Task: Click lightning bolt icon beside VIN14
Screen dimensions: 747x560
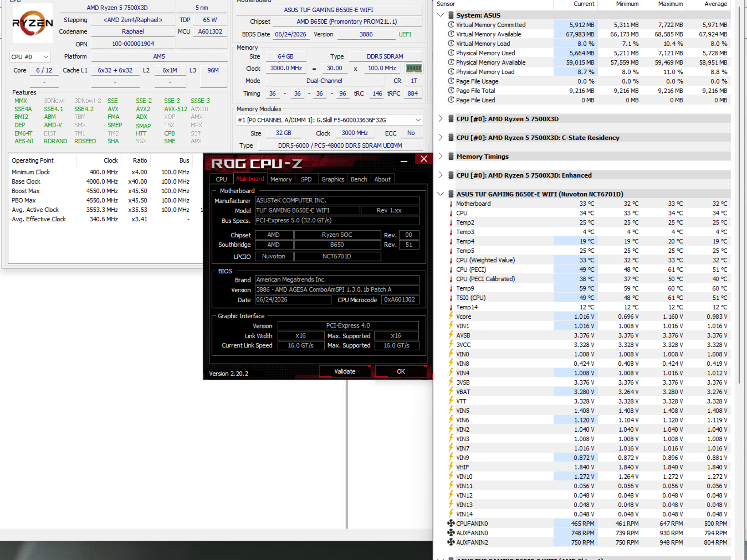Action: coord(451,514)
